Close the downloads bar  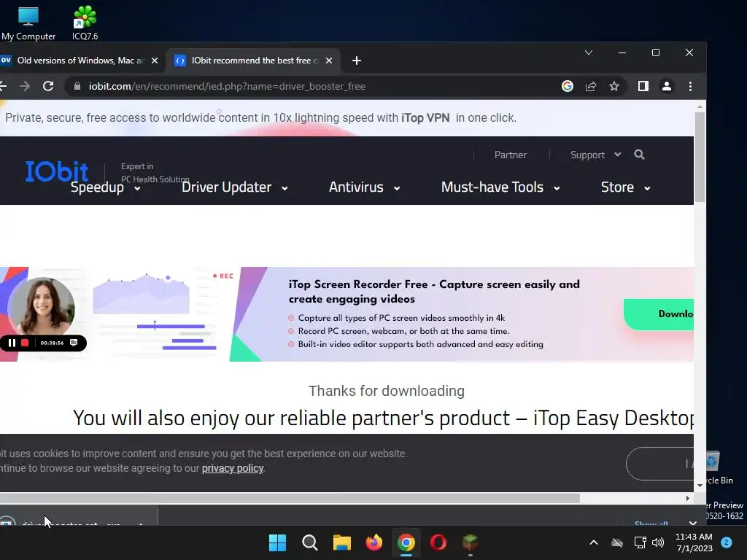(x=693, y=522)
